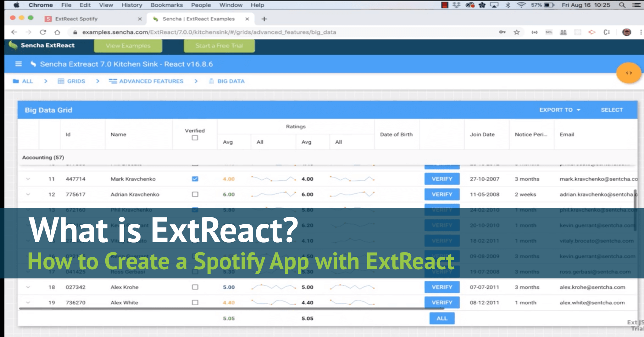This screenshot has height=337, width=644.
Task: Click the ALL verify button in summary row
Action: click(x=442, y=318)
